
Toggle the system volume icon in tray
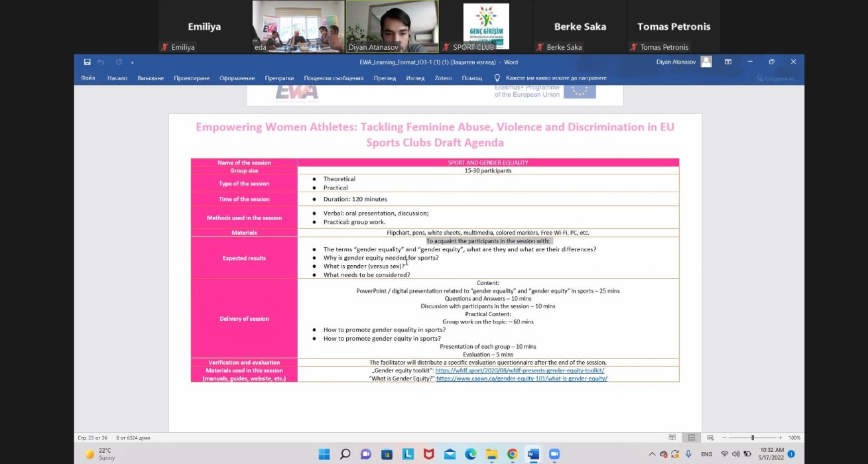(x=736, y=454)
